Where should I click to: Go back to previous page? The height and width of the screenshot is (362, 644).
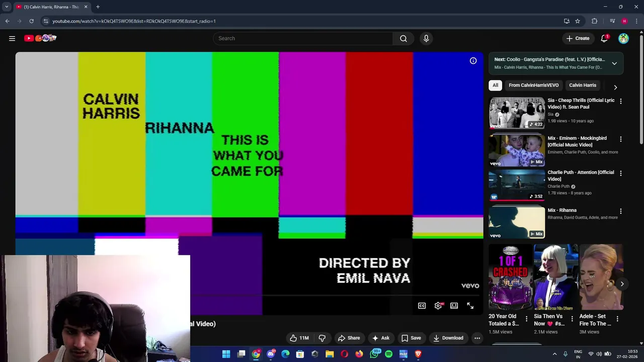(x=7, y=21)
